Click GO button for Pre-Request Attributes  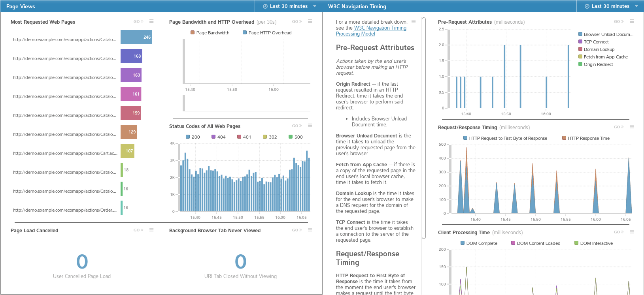619,22
